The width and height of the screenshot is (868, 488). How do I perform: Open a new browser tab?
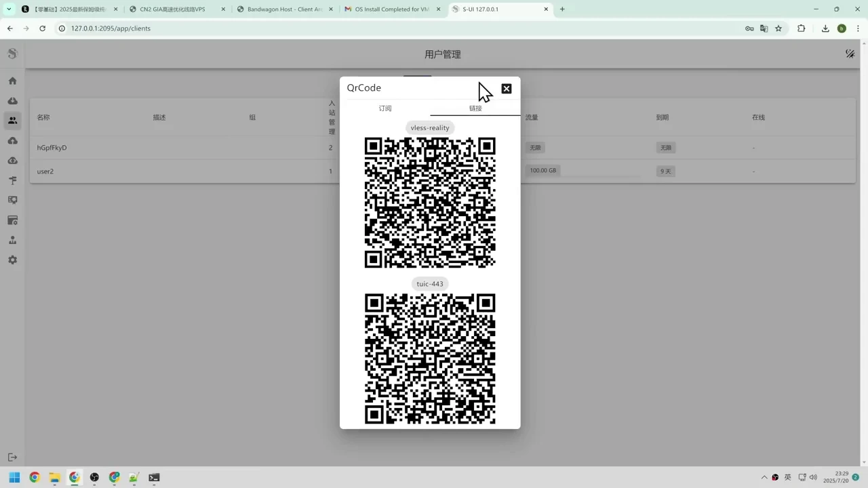[x=562, y=9]
